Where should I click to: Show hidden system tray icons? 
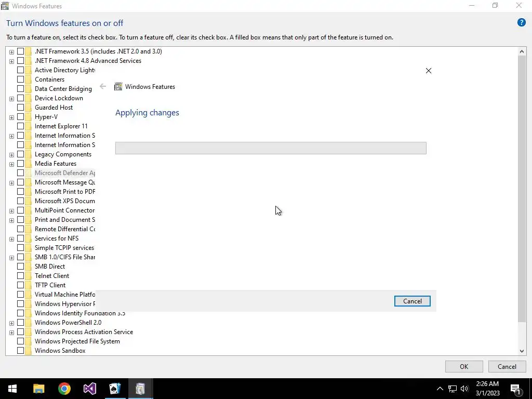pyautogui.click(x=440, y=389)
